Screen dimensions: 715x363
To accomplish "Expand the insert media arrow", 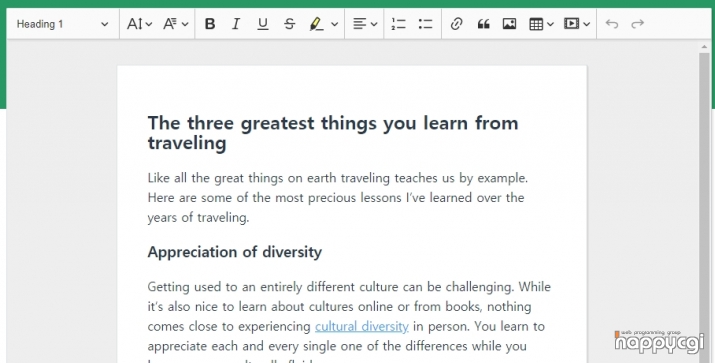I will click(587, 24).
